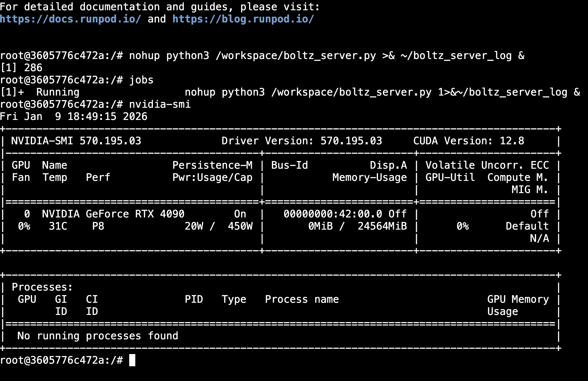Click the NVIDIA GeForce RTX 4090 name
This screenshot has height=381, width=588.
113,214
